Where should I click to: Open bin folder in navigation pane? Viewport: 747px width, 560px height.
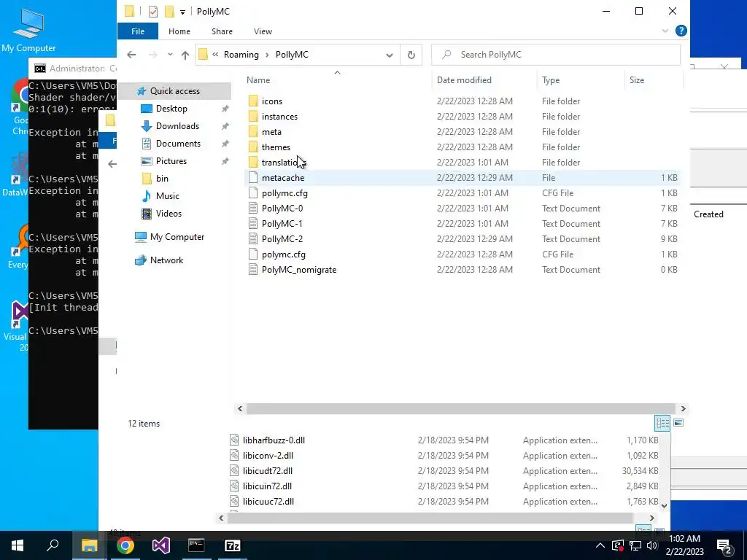pyautogui.click(x=162, y=179)
